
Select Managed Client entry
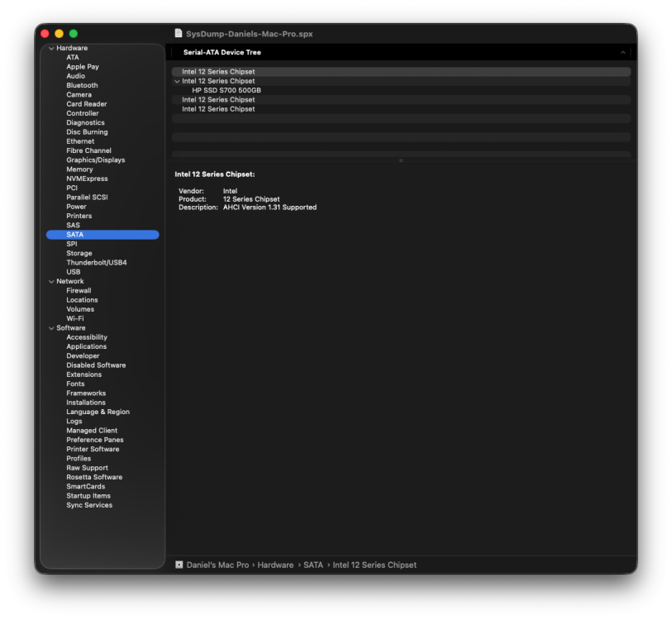click(x=92, y=431)
